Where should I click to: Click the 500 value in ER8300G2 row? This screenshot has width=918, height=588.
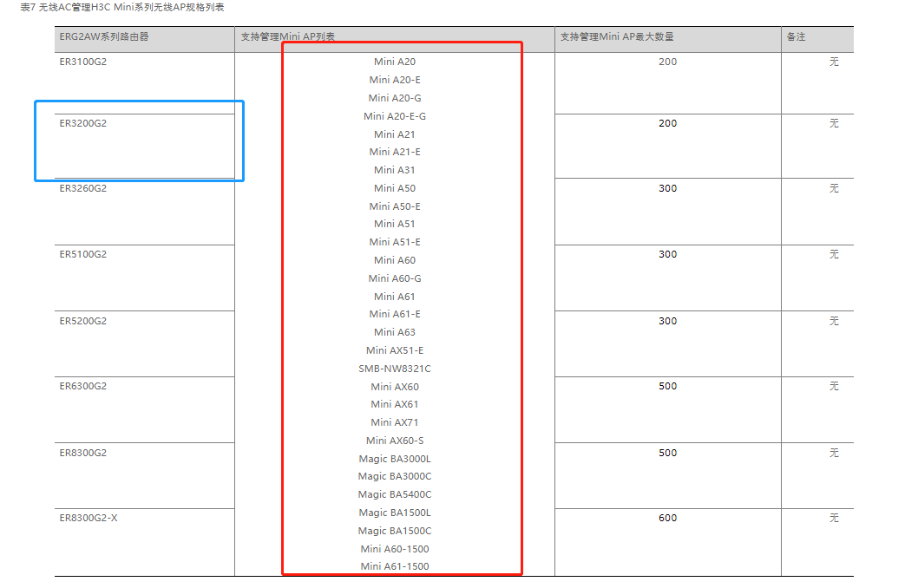667,453
